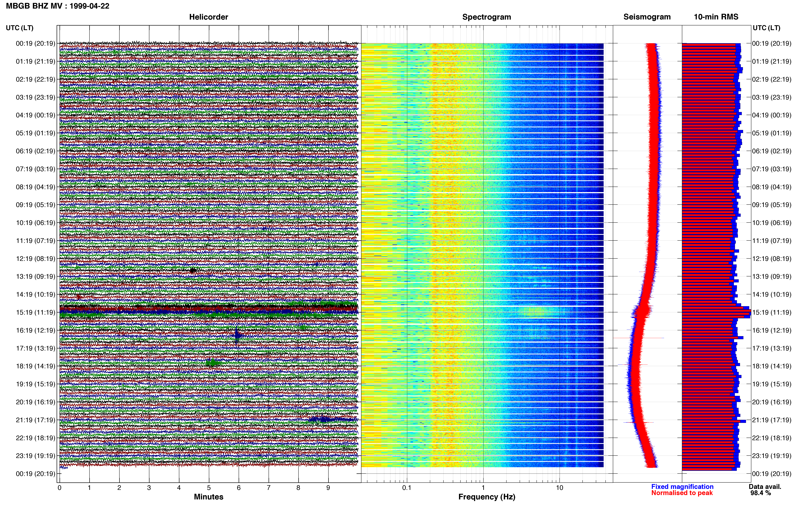Click the 0 tick on Minutes axis
The height and width of the screenshot is (508, 812).
pos(59,488)
